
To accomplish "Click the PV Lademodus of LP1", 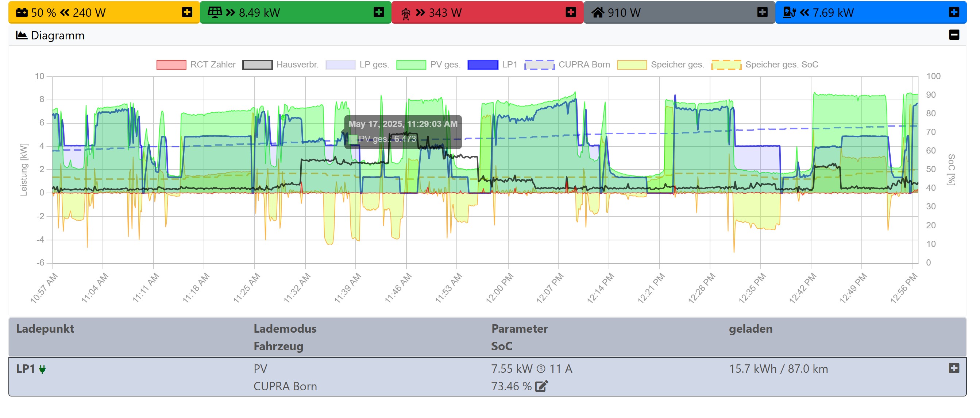I will point(260,369).
